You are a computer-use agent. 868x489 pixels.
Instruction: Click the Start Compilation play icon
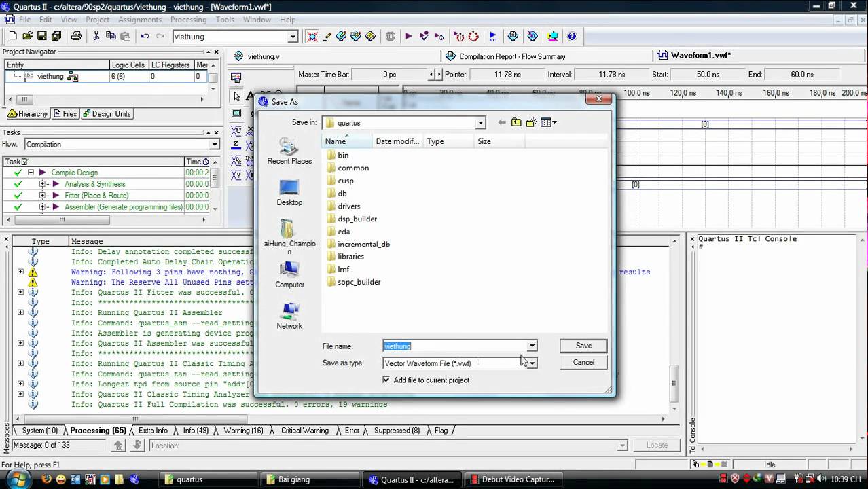[x=409, y=36]
